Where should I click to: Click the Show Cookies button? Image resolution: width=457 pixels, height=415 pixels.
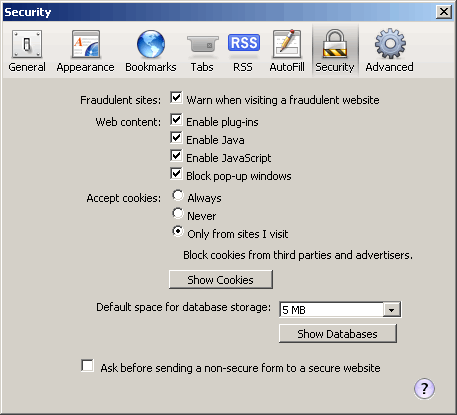click(x=221, y=280)
